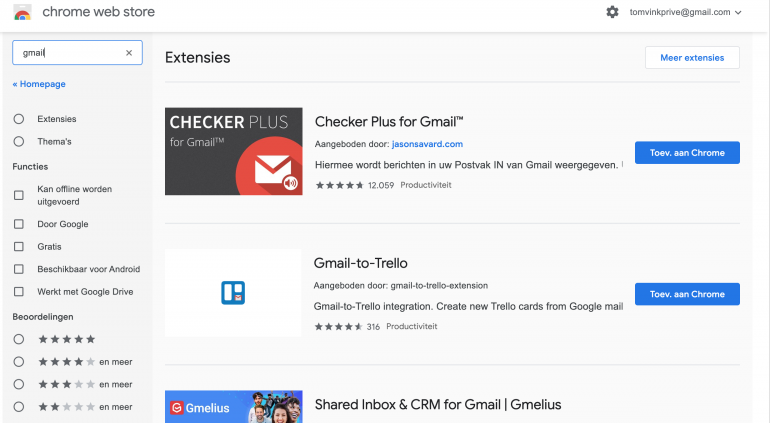Select two stars en meer filter
This screenshot has width=770, height=423.
[x=19, y=407]
